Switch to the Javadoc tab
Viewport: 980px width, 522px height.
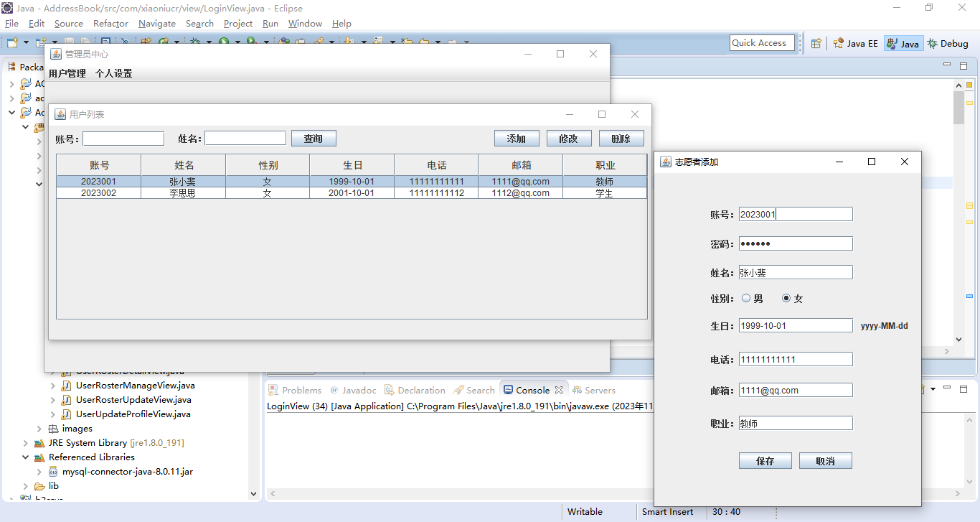[x=353, y=390]
